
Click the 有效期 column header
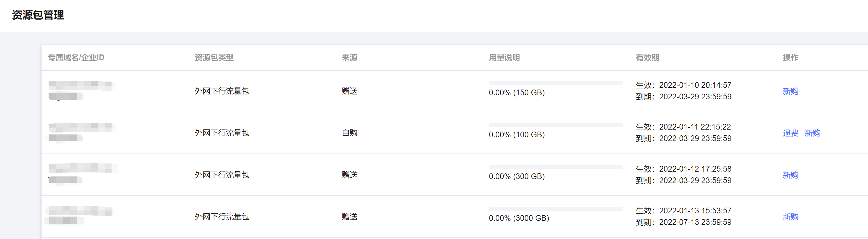[x=647, y=58]
